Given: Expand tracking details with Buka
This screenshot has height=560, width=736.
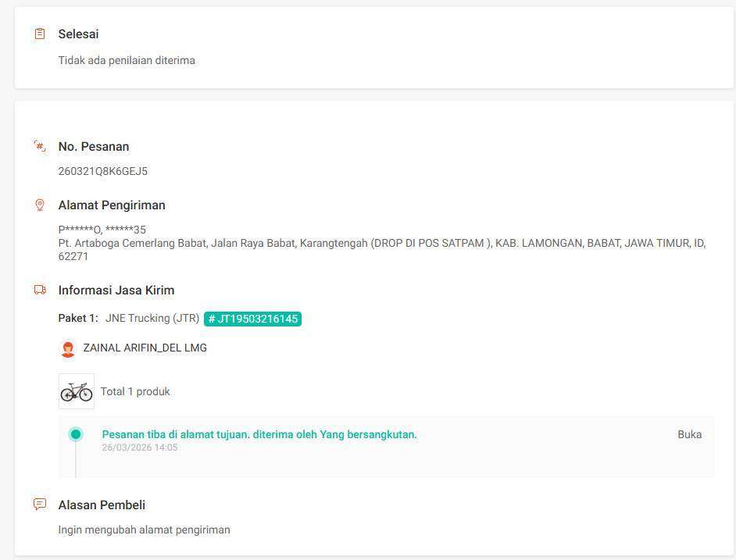Looking at the screenshot, I should point(689,434).
